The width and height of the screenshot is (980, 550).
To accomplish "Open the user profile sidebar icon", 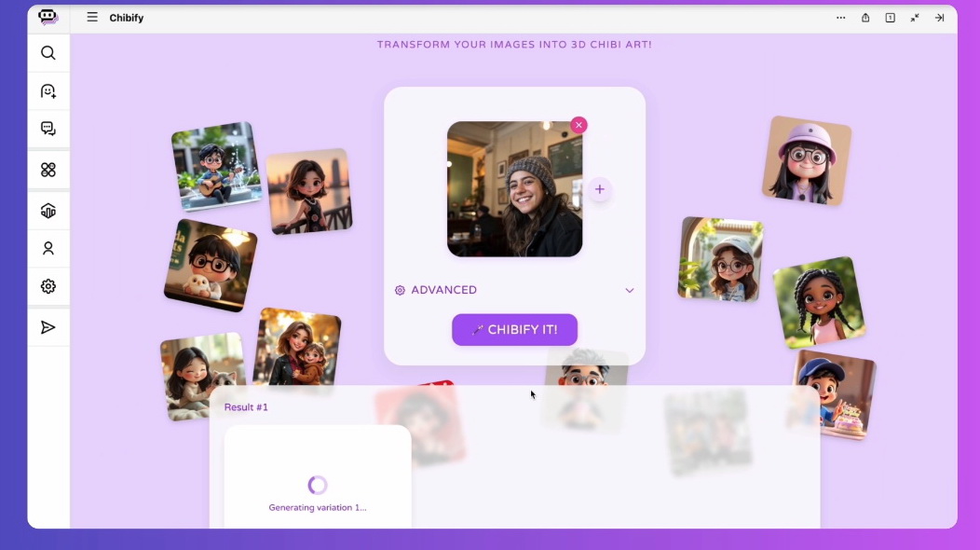I will pyautogui.click(x=48, y=248).
